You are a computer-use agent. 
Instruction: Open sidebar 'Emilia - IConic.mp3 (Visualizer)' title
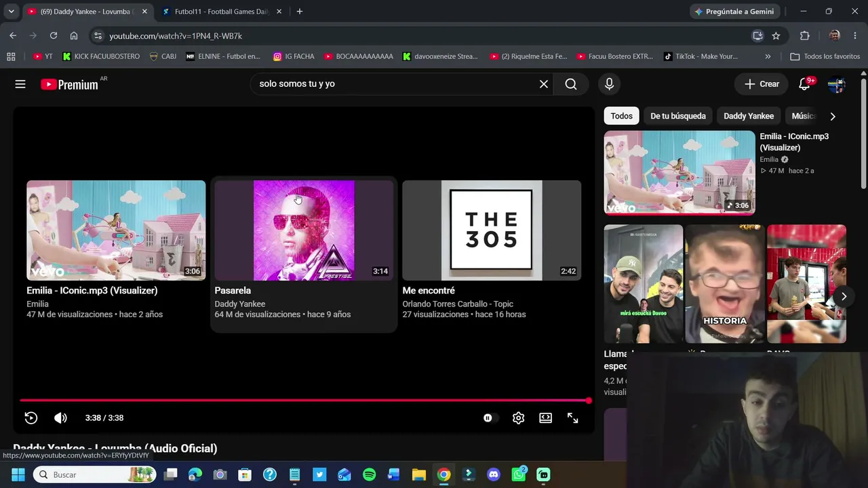click(x=794, y=142)
